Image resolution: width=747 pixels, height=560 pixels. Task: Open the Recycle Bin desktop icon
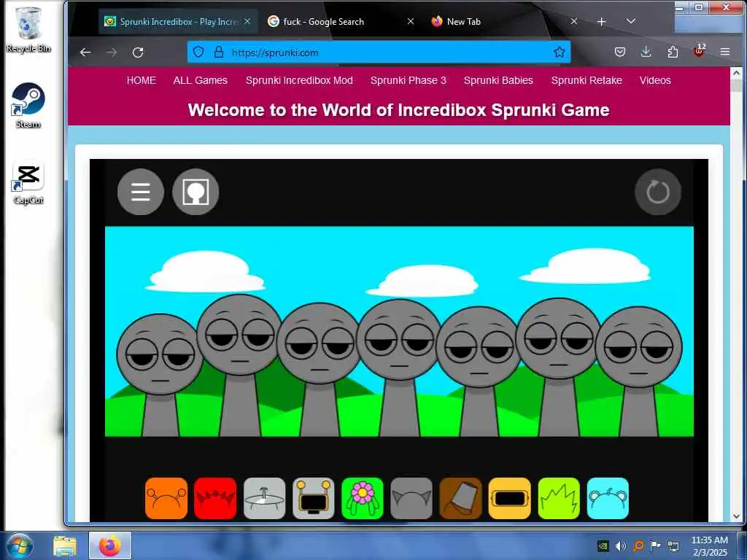coord(28,28)
